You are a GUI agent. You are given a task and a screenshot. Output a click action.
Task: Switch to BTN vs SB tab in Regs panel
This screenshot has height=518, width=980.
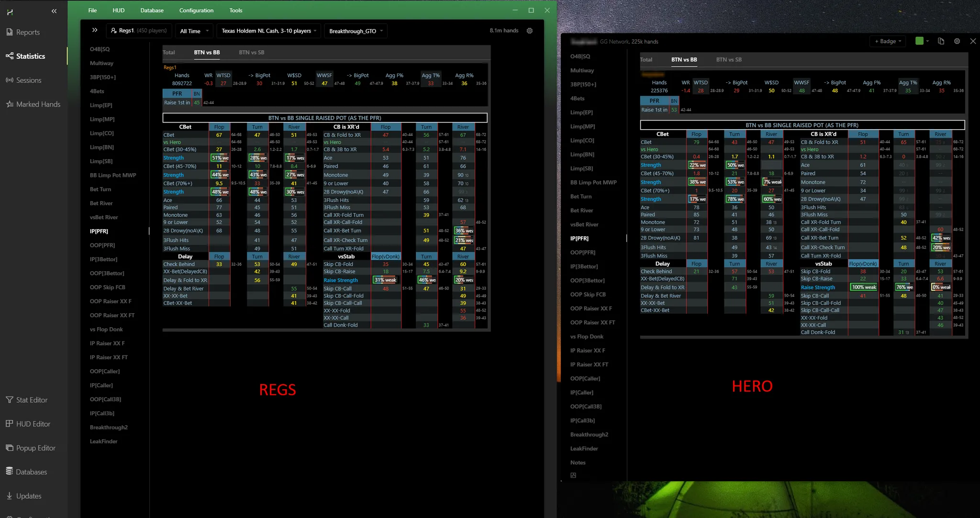click(251, 53)
